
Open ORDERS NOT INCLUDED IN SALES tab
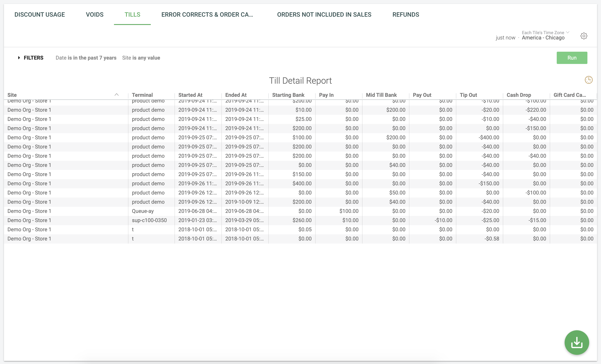[324, 15]
